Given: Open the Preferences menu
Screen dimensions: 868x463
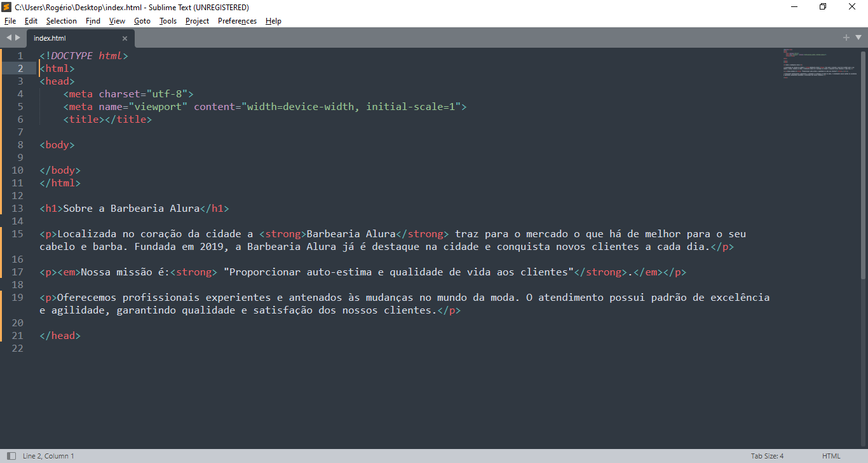Looking at the screenshot, I should pyautogui.click(x=237, y=21).
